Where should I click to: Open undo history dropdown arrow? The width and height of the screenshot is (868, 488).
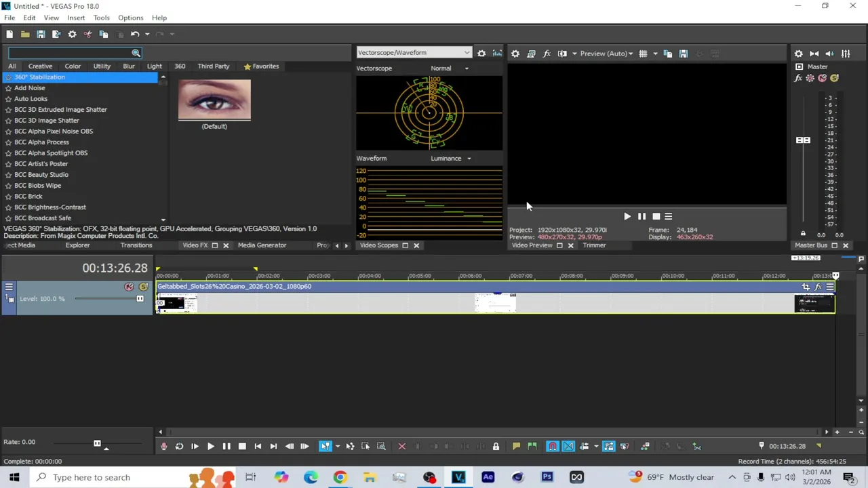(x=147, y=34)
